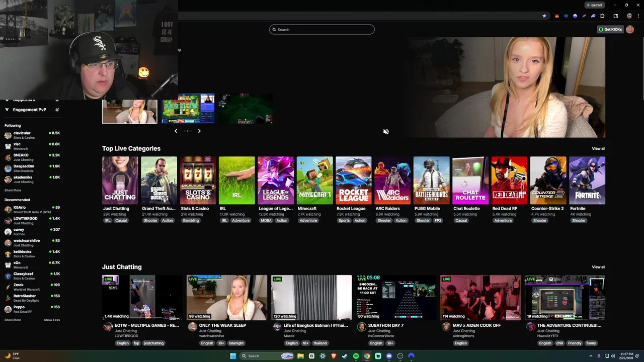Go to next featured stream arrow
The height and width of the screenshot is (362, 644).
tap(199, 131)
